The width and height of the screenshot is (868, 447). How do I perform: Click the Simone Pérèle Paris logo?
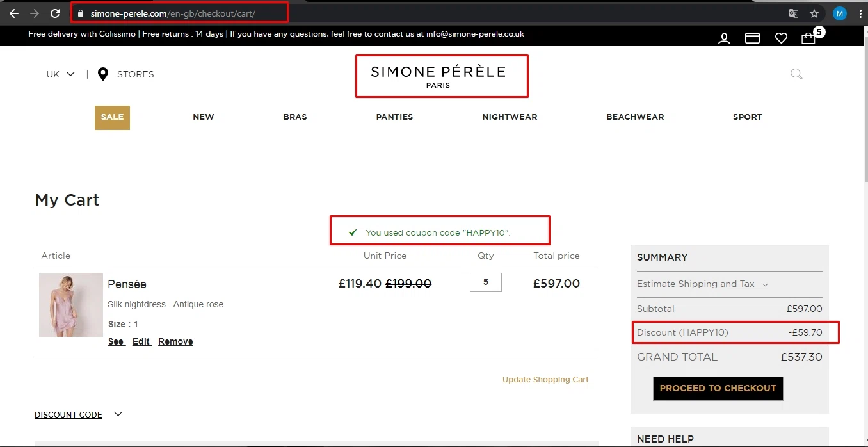coord(438,76)
